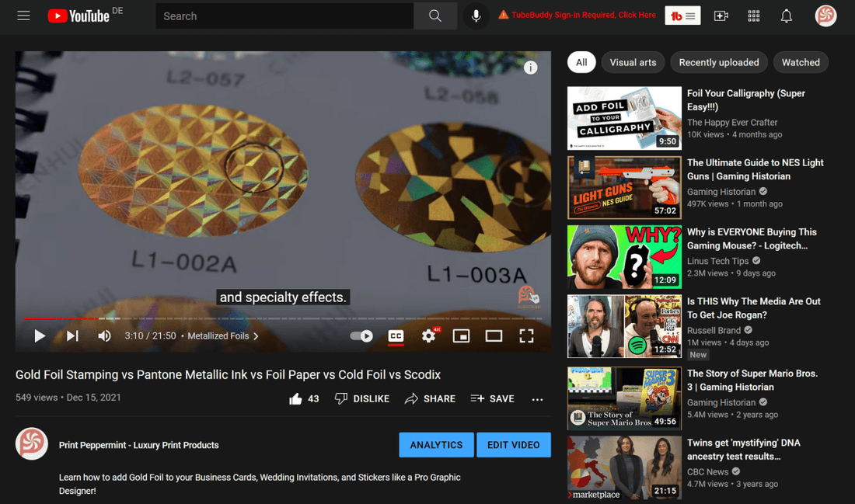Turn off closed captions
The image size is (855, 504).
point(396,336)
